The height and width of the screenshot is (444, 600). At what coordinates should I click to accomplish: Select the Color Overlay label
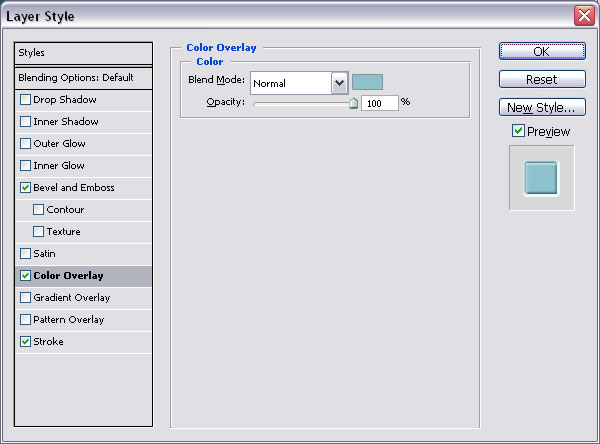[68, 276]
